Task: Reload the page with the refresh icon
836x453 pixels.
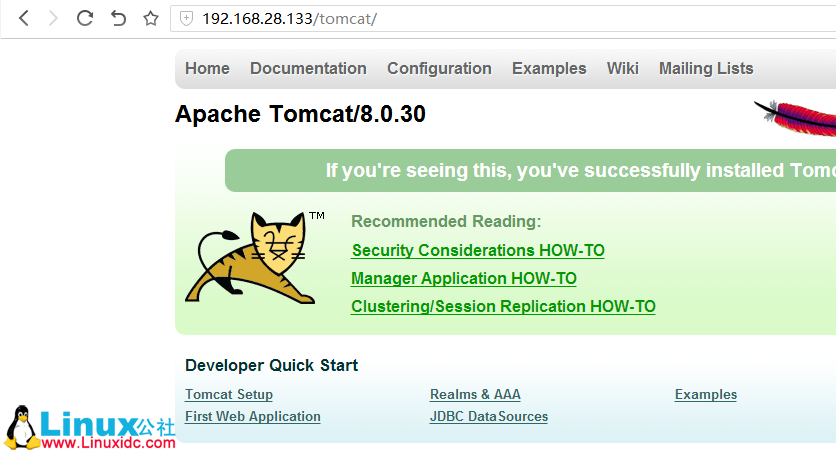Action: (x=85, y=19)
